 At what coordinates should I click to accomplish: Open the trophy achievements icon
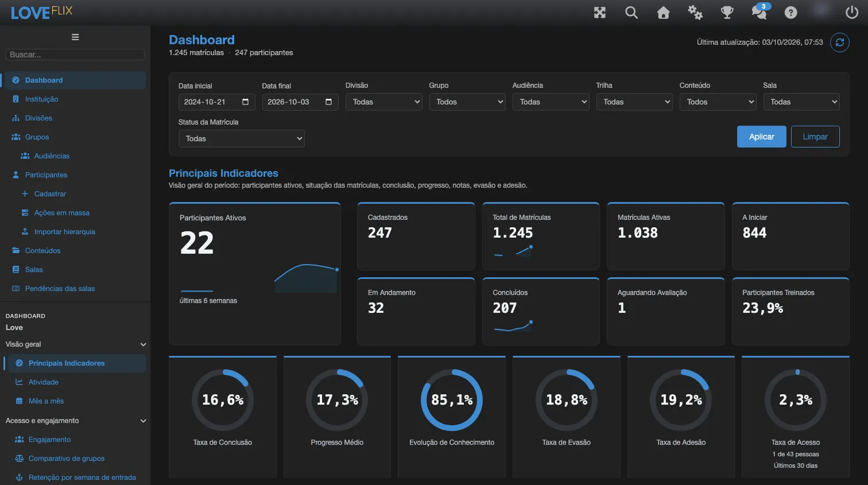point(727,13)
